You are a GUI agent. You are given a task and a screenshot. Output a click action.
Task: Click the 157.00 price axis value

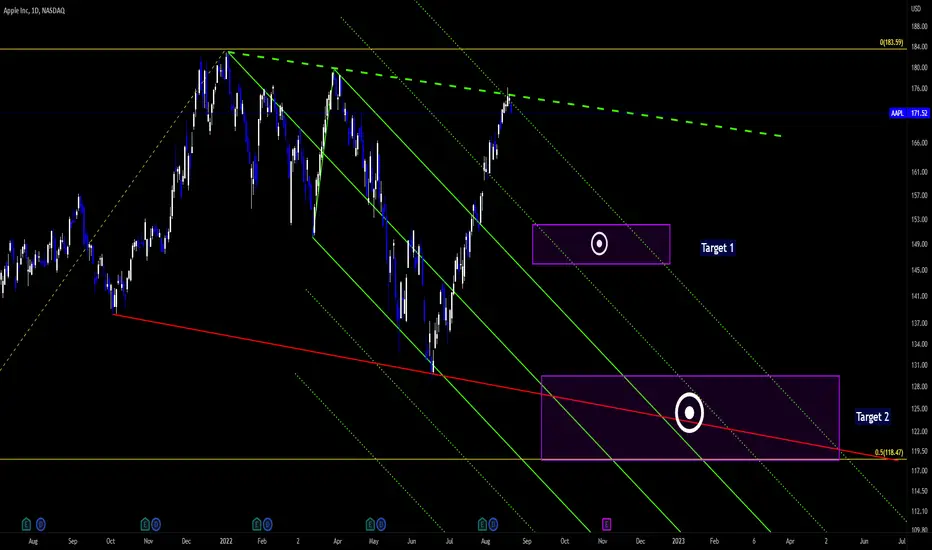tap(919, 195)
